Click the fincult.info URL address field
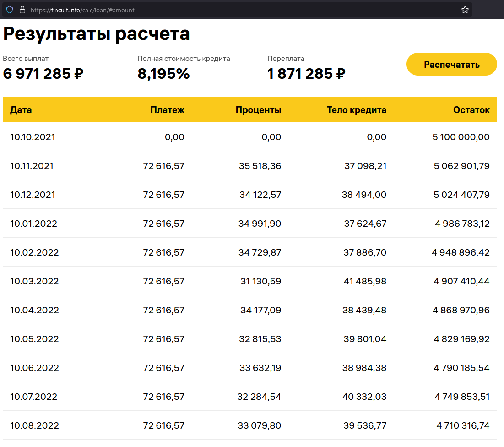 [x=237, y=10]
